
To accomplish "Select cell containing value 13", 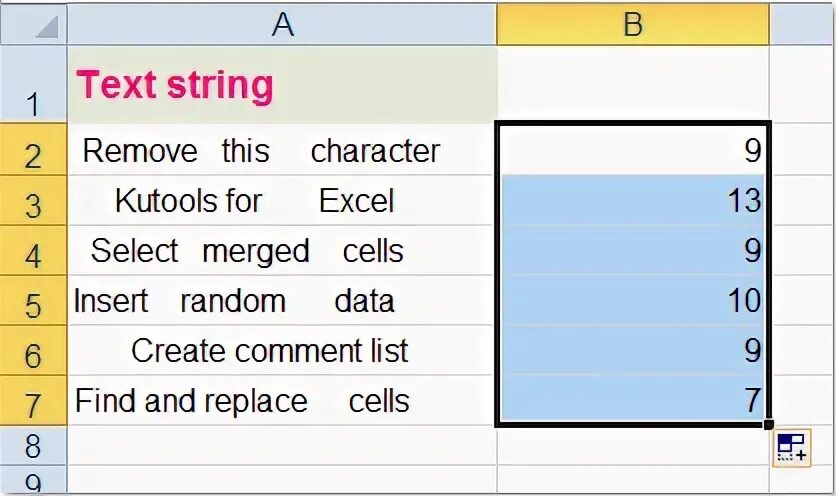I will click(x=632, y=201).
